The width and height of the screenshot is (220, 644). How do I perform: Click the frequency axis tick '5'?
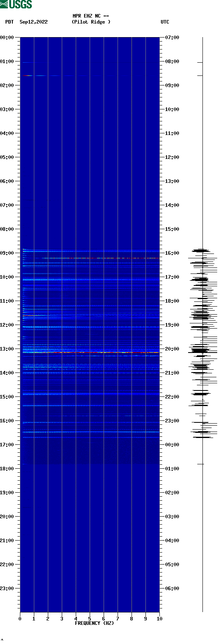(90, 619)
